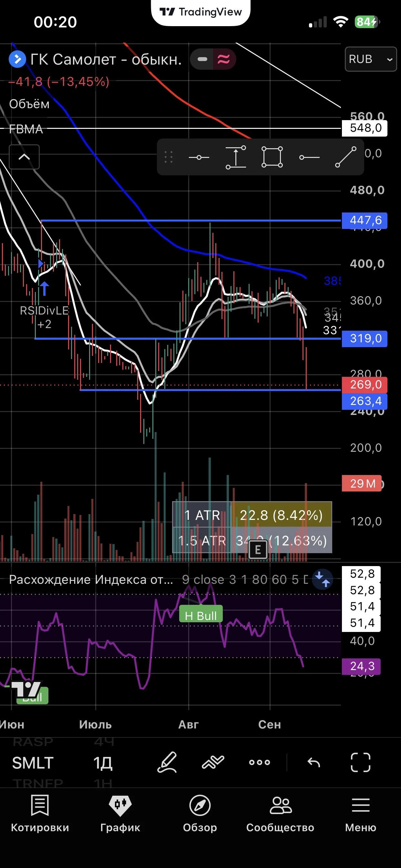Screen dimensions: 401x868
Task: Tap the earnings E marker
Action: click(258, 550)
